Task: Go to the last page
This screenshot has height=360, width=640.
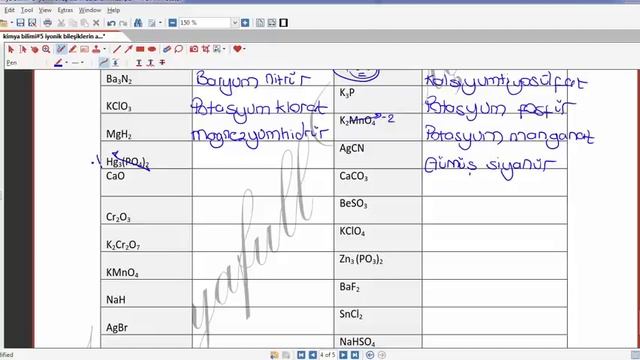Action: point(355,355)
